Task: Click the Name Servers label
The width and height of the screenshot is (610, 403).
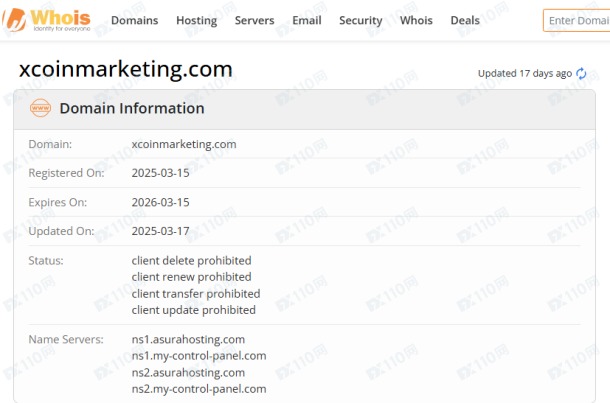Action: click(66, 340)
